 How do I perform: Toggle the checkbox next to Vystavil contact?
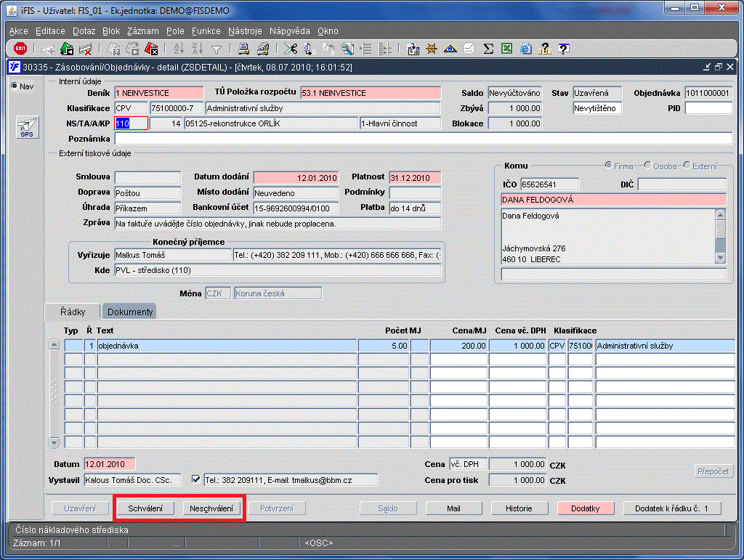point(195,479)
